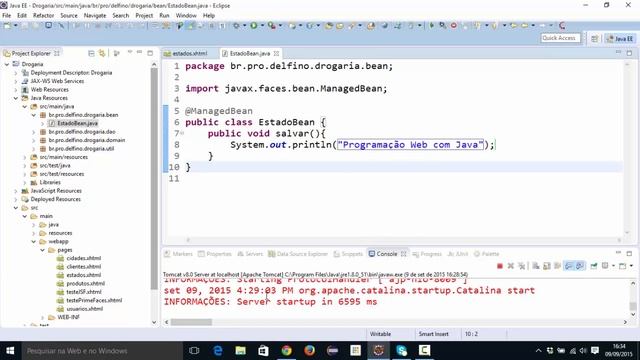Click the Console horizontal scrollbar thumb

[191, 322]
